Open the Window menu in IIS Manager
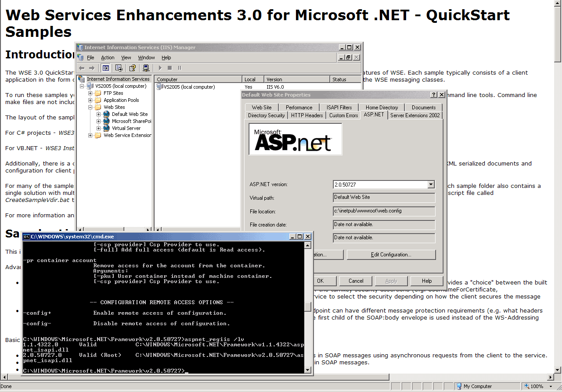This screenshot has width=562, height=392. coord(146,58)
